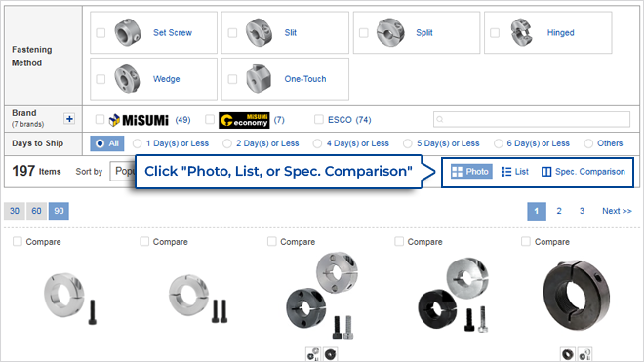This screenshot has width=644, height=362.
Task: Select the Photo view icon
Action: [x=457, y=172]
